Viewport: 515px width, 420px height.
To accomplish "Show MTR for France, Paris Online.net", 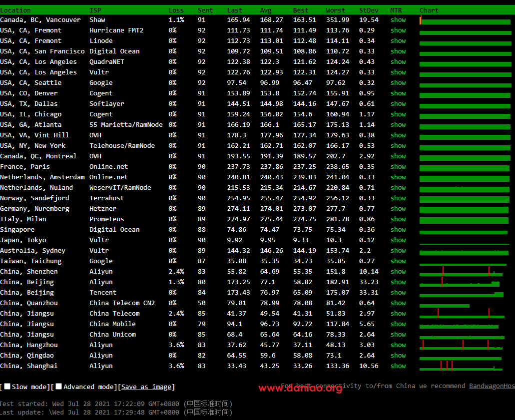I will pos(398,167).
